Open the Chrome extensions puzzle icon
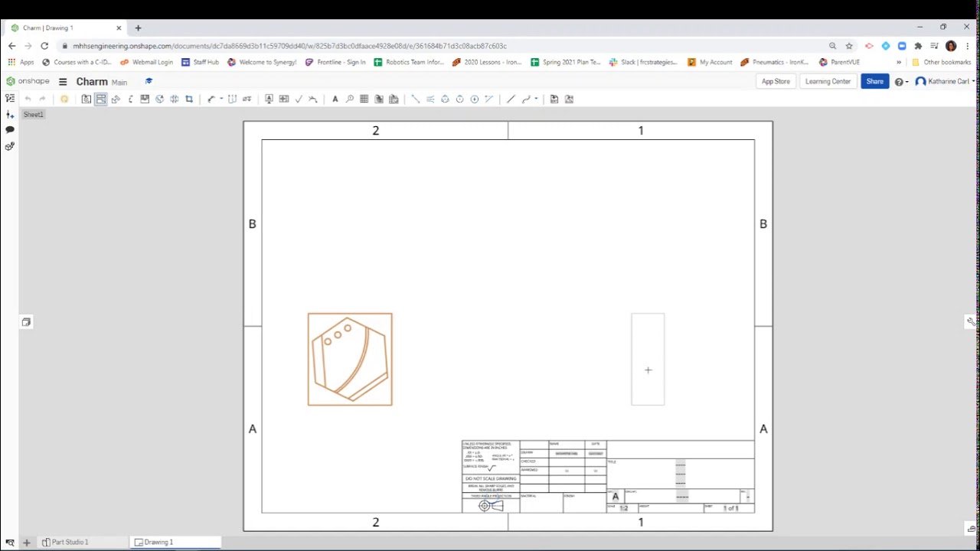 [918, 46]
